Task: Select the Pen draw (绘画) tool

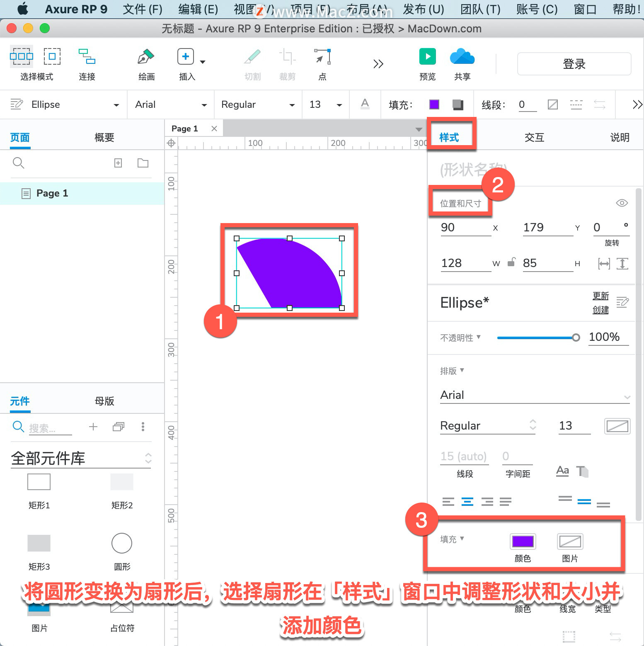Action: pyautogui.click(x=146, y=56)
